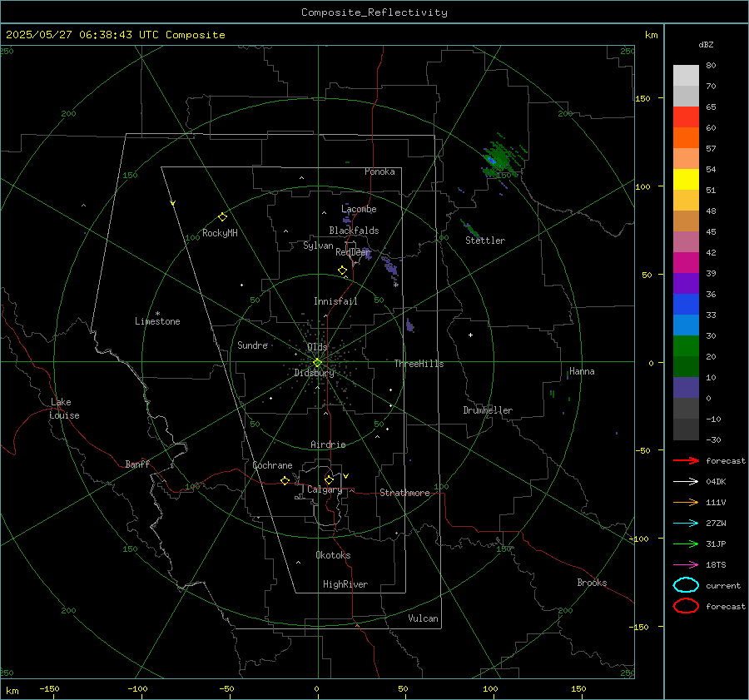Viewport: 749px width, 700px height.
Task: Select the 20 dBZ green color swatch
Action: pos(686,346)
